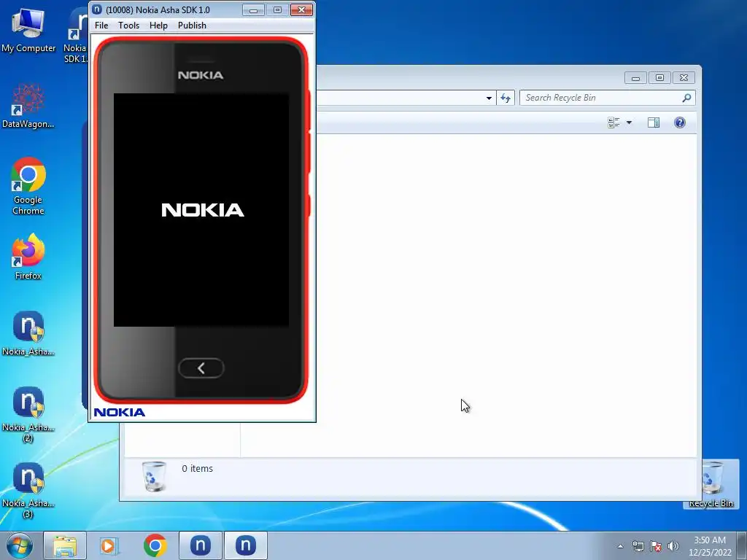Click the taskbar clock showing 3:50 AM
The width and height of the screenshot is (747, 560).
(710, 546)
